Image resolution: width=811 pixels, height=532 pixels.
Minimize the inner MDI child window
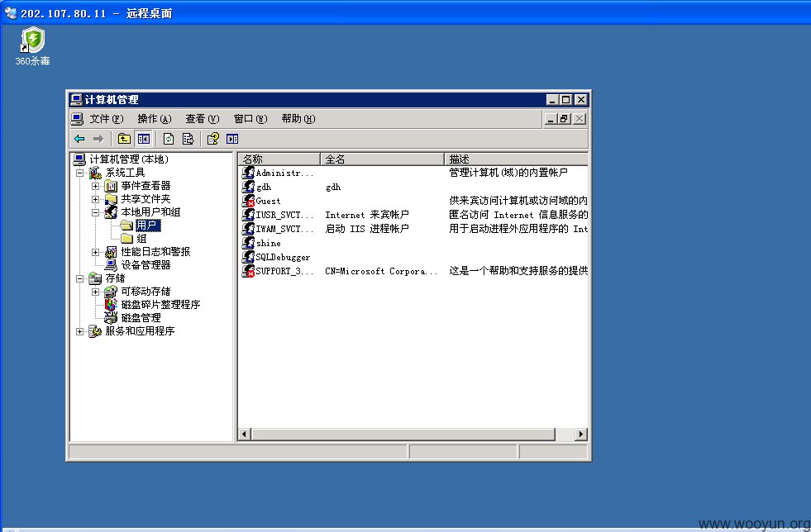coord(551,119)
